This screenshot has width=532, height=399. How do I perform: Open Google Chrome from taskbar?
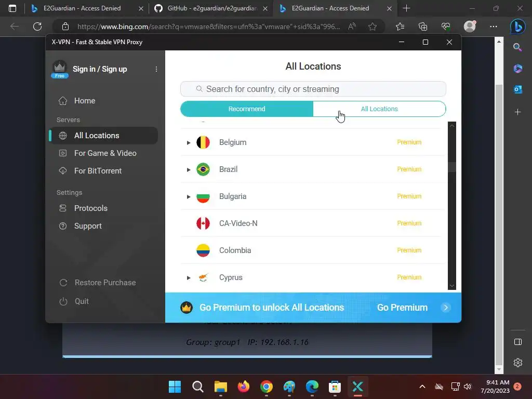267,387
